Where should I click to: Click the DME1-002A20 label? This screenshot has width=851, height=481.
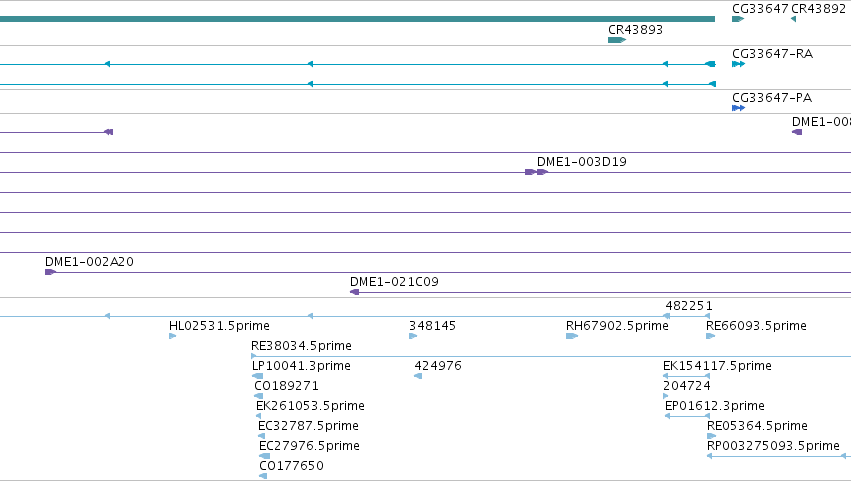click(90, 262)
